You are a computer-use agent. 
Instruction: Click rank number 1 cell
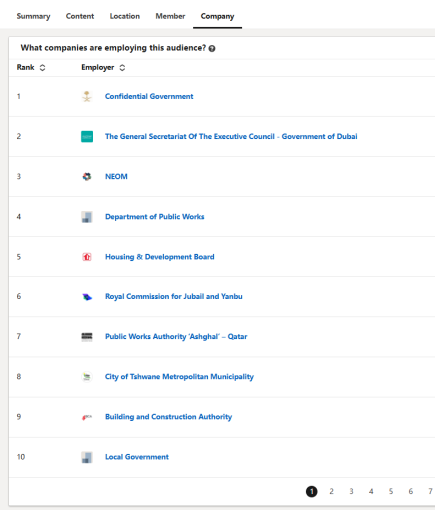(x=19, y=96)
